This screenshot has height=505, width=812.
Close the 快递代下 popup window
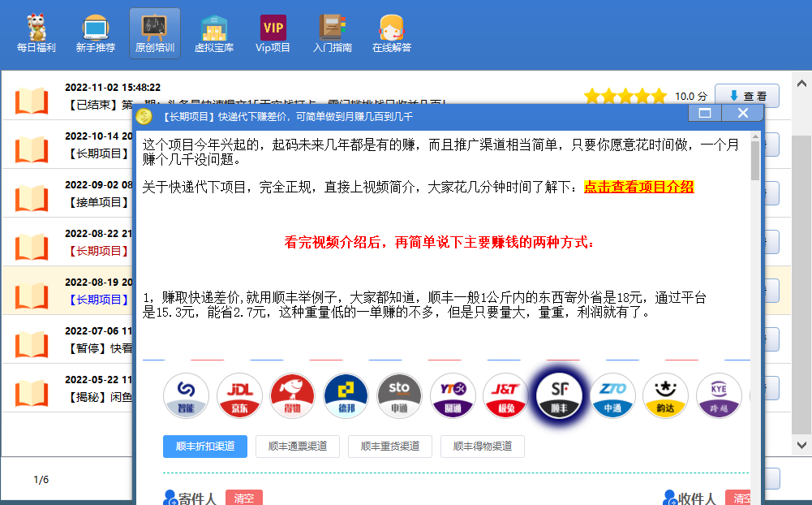[742, 113]
